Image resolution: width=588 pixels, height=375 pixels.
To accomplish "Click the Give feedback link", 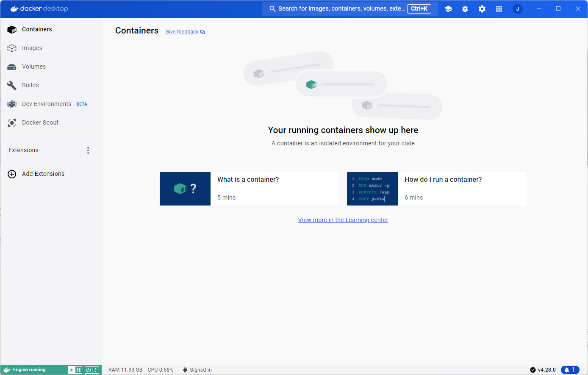I will coord(182,32).
